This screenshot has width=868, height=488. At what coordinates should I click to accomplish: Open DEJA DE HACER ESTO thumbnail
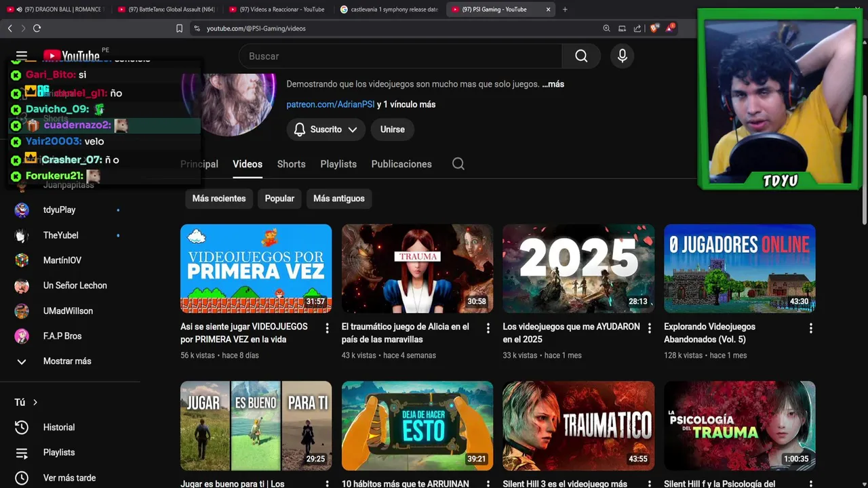click(417, 426)
